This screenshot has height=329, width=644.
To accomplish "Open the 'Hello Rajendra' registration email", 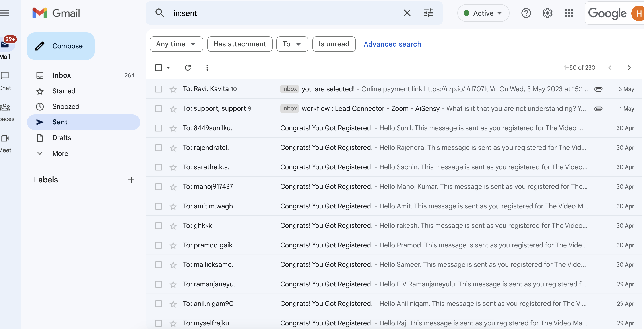I will [394, 148].
